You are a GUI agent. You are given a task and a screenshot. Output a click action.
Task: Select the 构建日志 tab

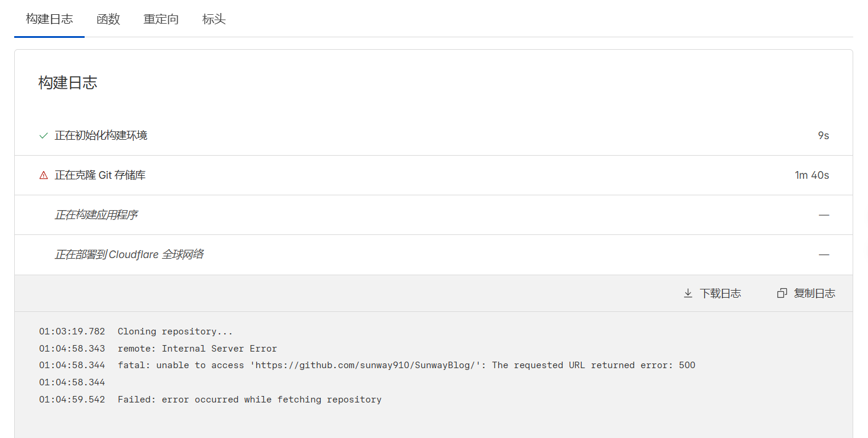click(49, 19)
